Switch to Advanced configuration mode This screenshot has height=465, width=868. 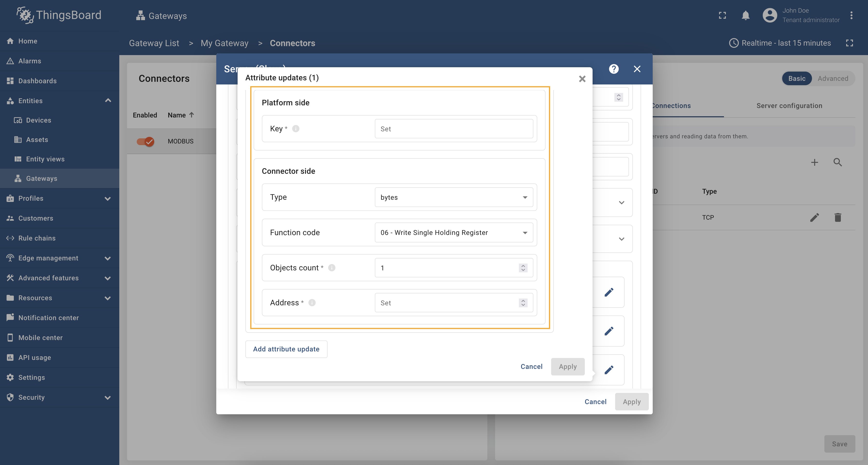(x=833, y=79)
